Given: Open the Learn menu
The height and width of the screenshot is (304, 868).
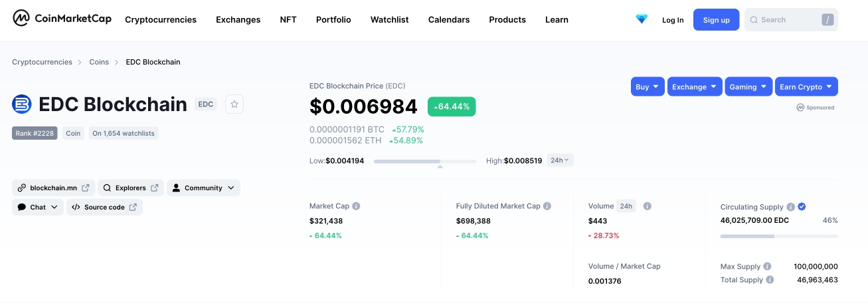Looking at the screenshot, I should click(557, 19).
